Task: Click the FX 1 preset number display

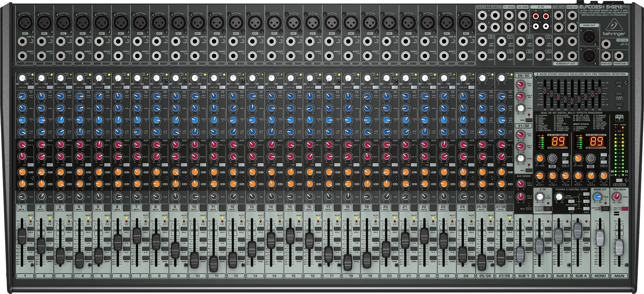Action: [558, 142]
